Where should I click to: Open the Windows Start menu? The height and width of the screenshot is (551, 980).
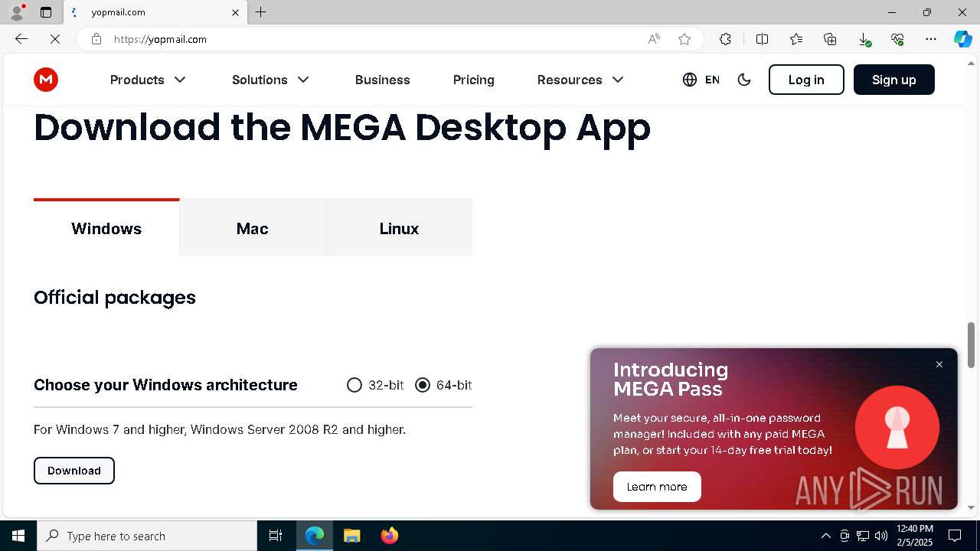tap(18, 536)
